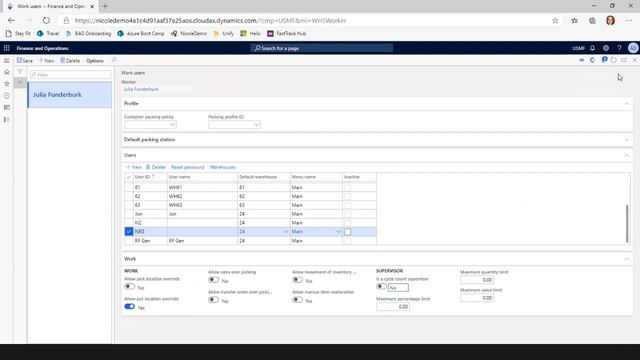The image size is (640, 360).
Task: Open Recent clock in left rail
Action: tap(7, 96)
